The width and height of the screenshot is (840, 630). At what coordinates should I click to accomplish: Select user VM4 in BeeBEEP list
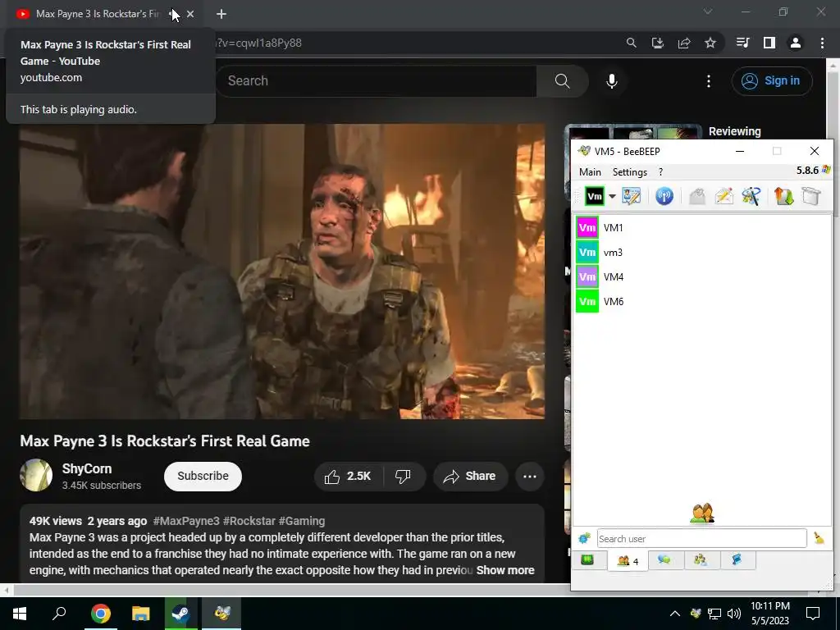pyautogui.click(x=702, y=277)
